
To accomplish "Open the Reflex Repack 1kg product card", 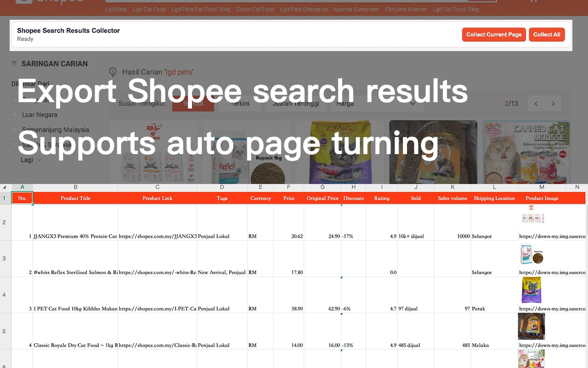I will [247, 152].
